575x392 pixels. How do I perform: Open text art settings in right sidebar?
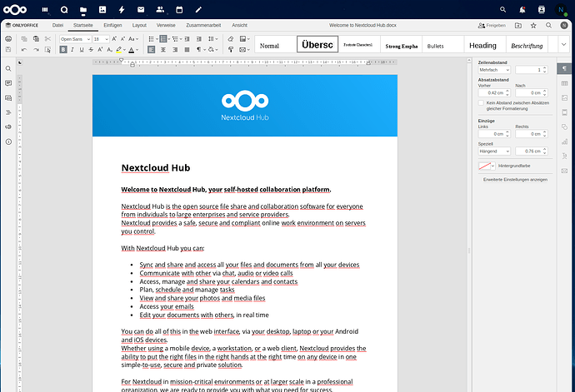(x=564, y=156)
